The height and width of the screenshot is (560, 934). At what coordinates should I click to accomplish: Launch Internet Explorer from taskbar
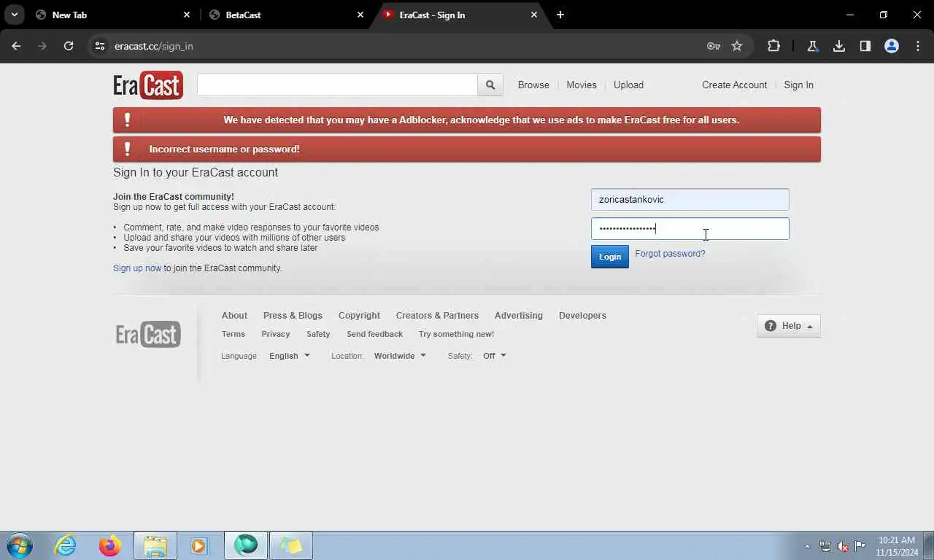click(x=65, y=545)
